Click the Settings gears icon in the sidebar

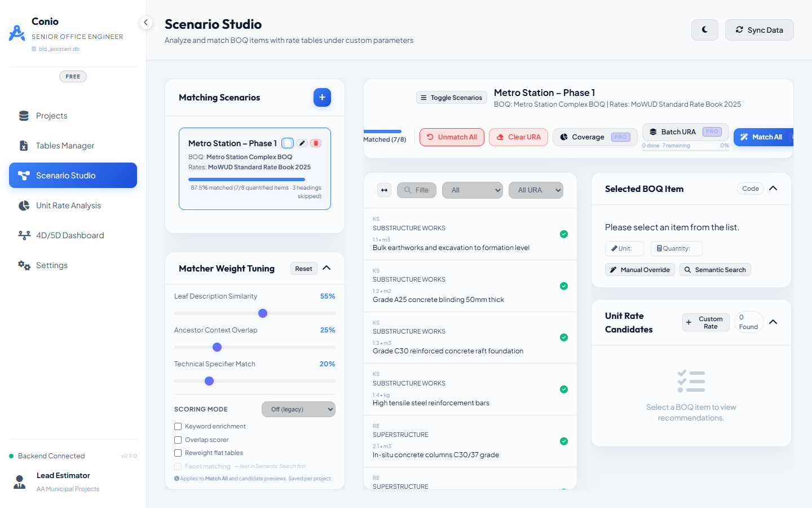click(24, 265)
